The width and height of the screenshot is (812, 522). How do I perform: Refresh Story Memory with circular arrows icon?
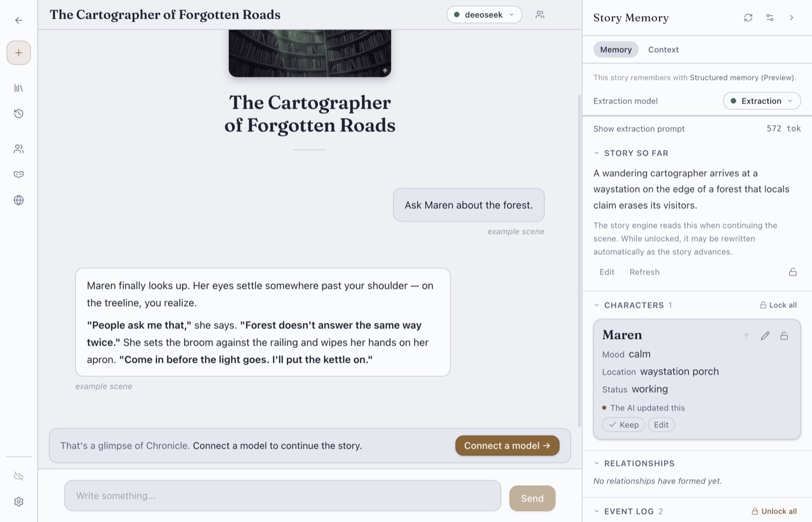click(x=748, y=17)
